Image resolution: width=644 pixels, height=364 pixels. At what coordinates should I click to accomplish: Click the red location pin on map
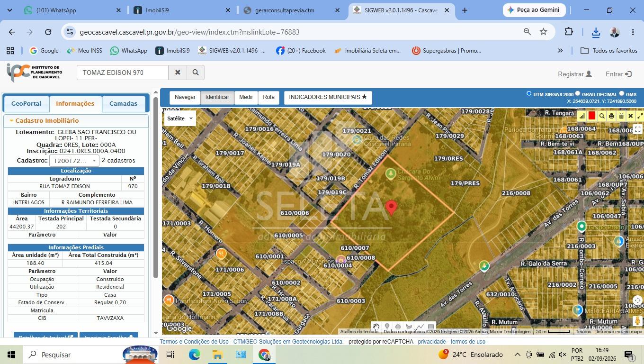391,208
